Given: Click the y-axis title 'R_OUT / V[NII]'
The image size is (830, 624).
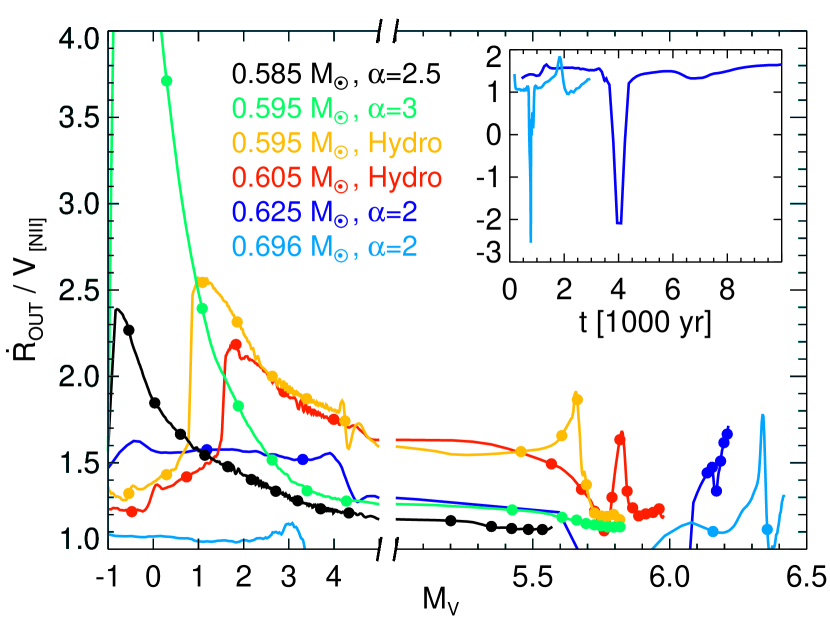Looking at the screenshot, I should coord(31,288).
